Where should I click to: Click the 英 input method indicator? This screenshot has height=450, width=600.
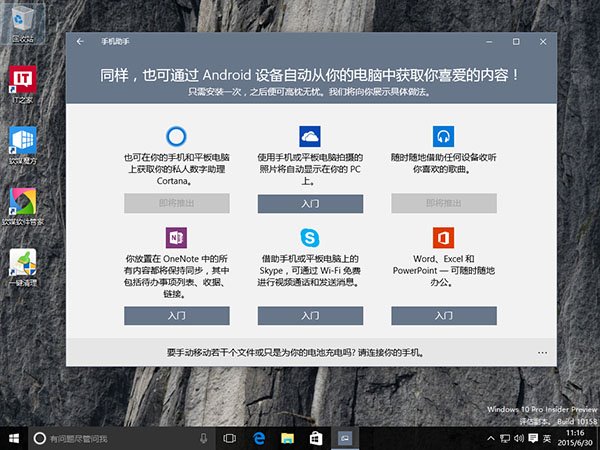click(547, 439)
